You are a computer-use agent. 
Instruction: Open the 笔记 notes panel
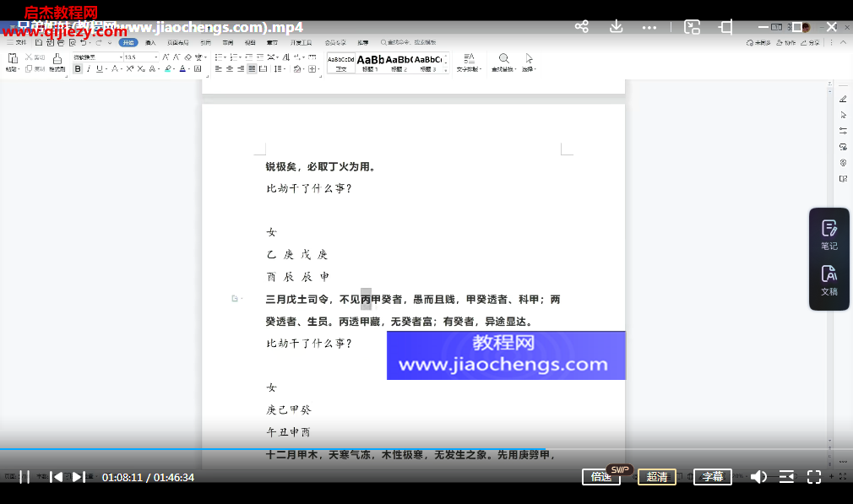click(x=829, y=235)
